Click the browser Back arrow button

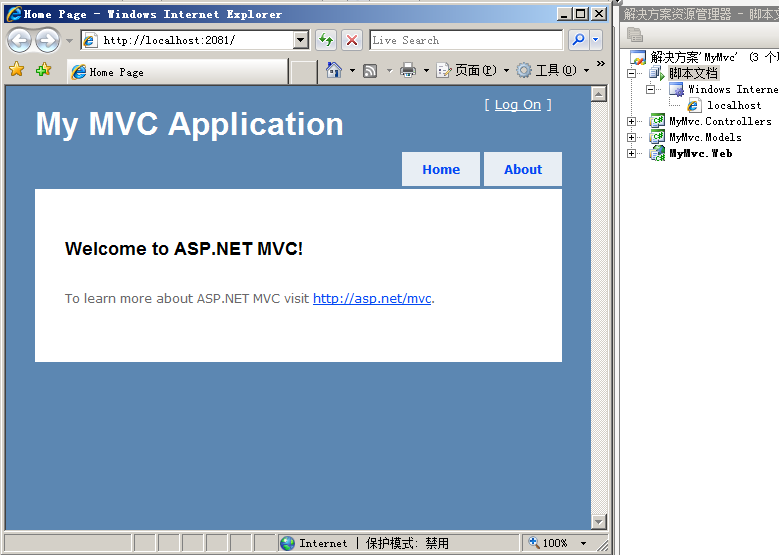(x=19, y=40)
